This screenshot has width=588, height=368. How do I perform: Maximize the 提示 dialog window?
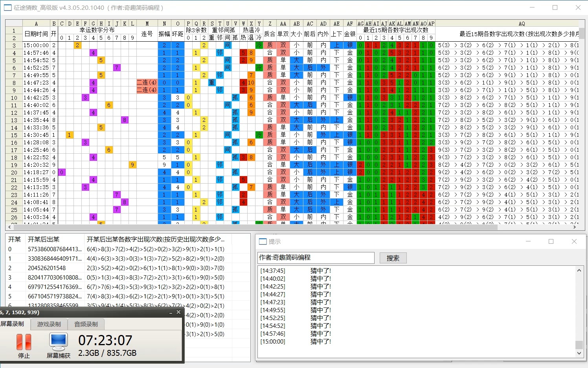pyautogui.click(x=551, y=241)
